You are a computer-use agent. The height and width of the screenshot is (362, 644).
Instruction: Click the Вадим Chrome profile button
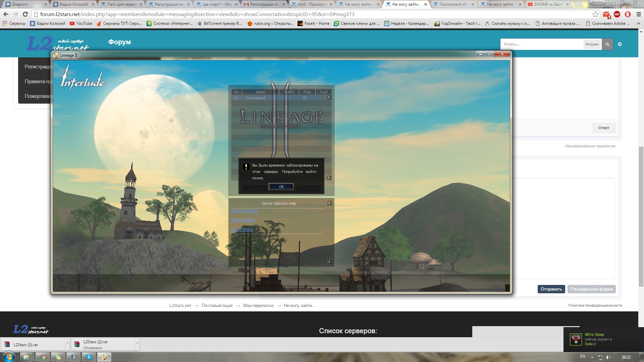tap(597, 3)
